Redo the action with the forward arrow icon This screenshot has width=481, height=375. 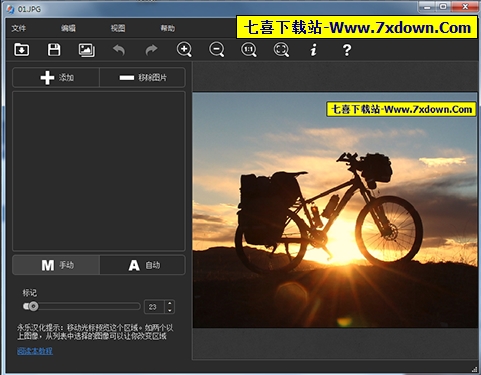151,50
